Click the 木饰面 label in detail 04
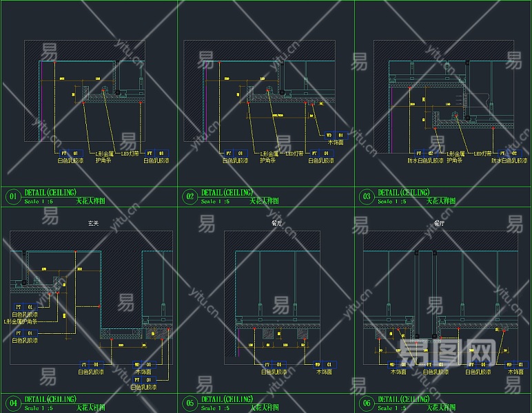Viewport: 532px width, 413px height. (x=143, y=372)
